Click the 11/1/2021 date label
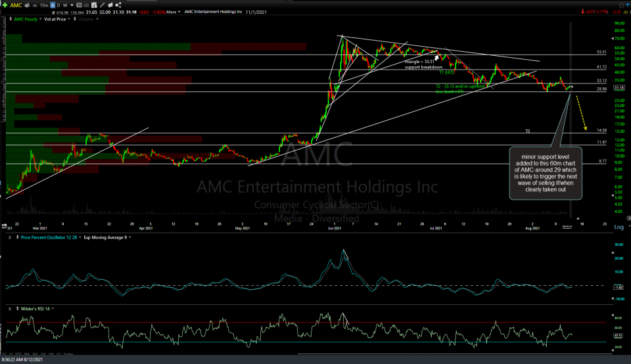This screenshot has width=631, height=364. click(x=256, y=12)
